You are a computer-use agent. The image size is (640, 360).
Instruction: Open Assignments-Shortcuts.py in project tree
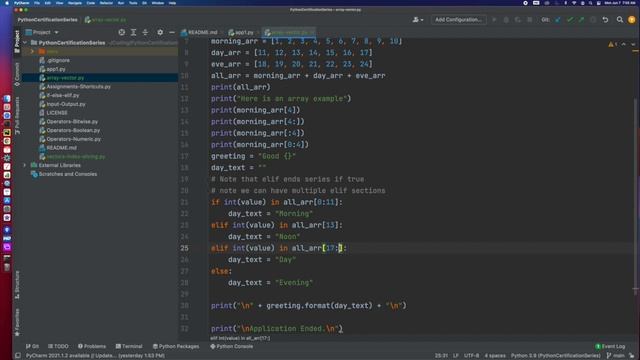75,87
